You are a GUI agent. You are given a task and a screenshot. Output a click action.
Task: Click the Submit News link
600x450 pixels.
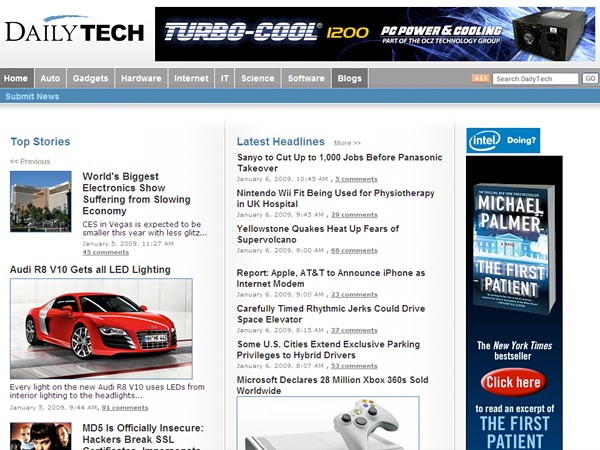click(32, 96)
